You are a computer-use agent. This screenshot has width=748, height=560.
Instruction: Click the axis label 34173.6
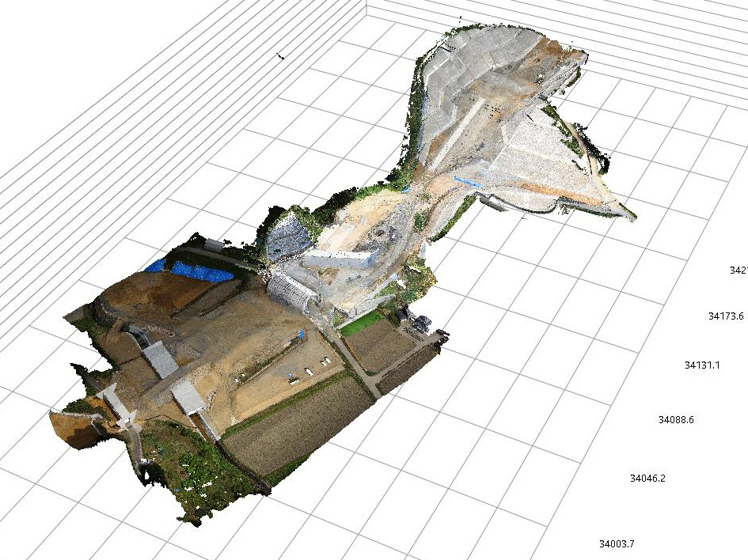pos(726,316)
